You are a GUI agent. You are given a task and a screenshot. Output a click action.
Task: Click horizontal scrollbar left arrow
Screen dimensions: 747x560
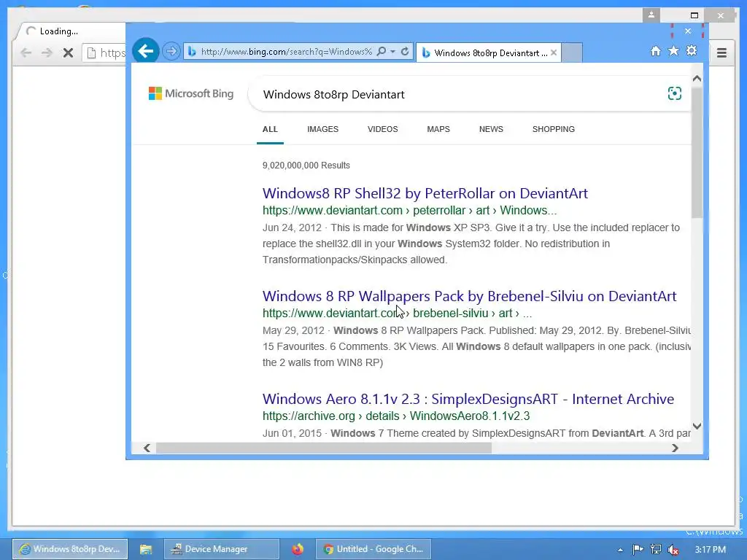[x=147, y=448]
